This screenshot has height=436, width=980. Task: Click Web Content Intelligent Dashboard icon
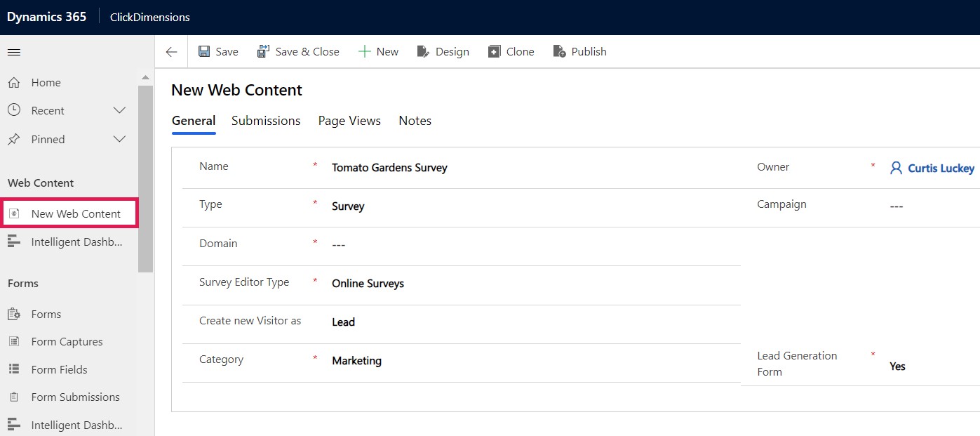[14, 242]
